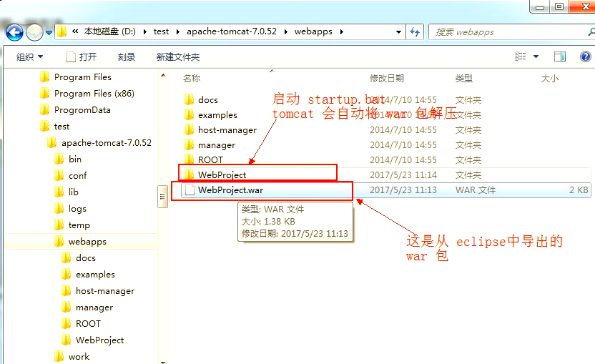Image resolution: width=595 pixels, height=364 pixels.
Task: Toggle the preview pane icon
Action: [560, 56]
